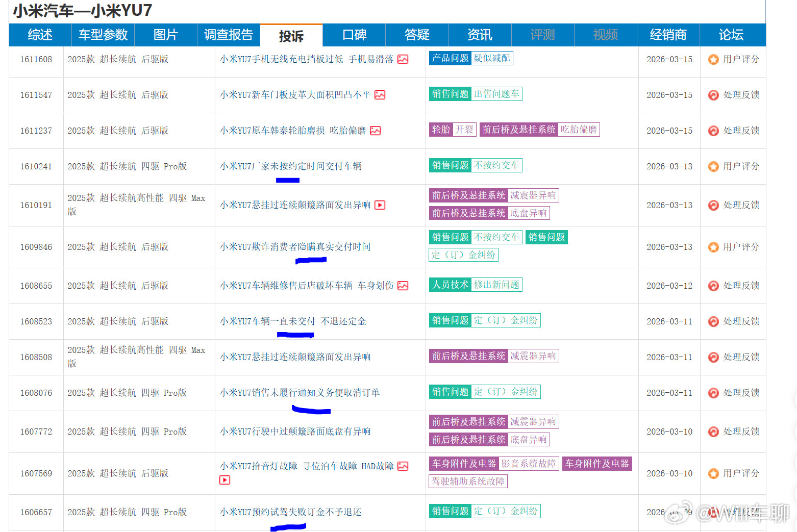The image size is (797, 532).
Task: Open complaint 小米YU7预约试驾失败订金不予退还
Action: [291, 512]
